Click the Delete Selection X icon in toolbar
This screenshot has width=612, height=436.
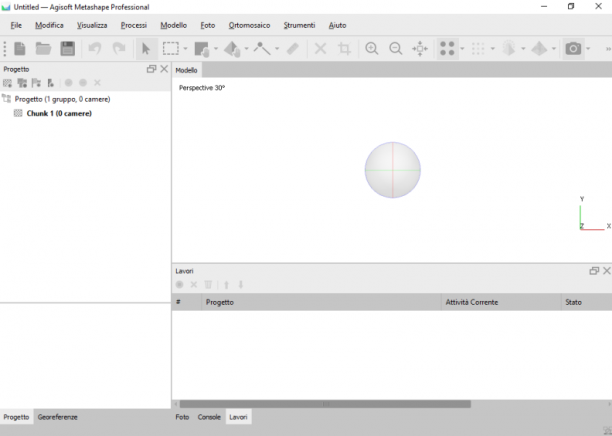pos(320,49)
